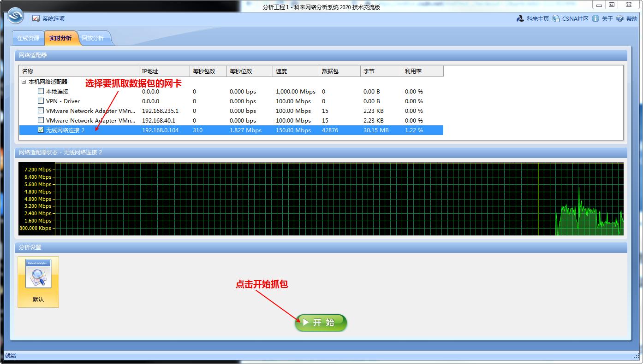Uncheck the 无线网络连接 2 adapter

click(41, 130)
